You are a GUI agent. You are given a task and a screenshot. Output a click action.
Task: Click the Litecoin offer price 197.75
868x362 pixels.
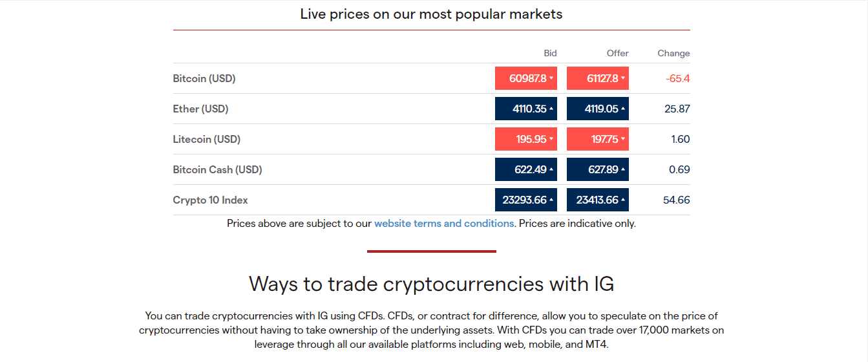pos(598,139)
